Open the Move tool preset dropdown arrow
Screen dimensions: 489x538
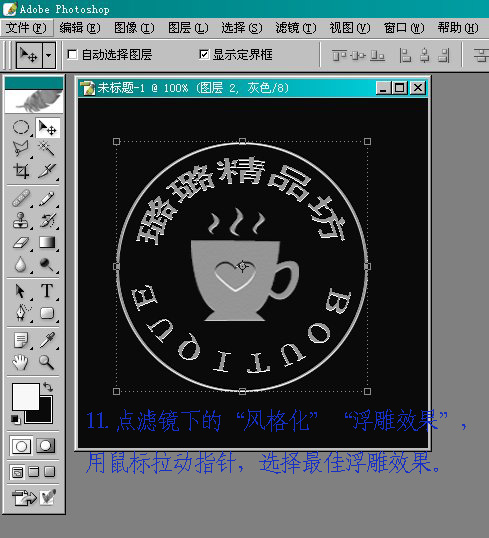click(x=49, y=55)
